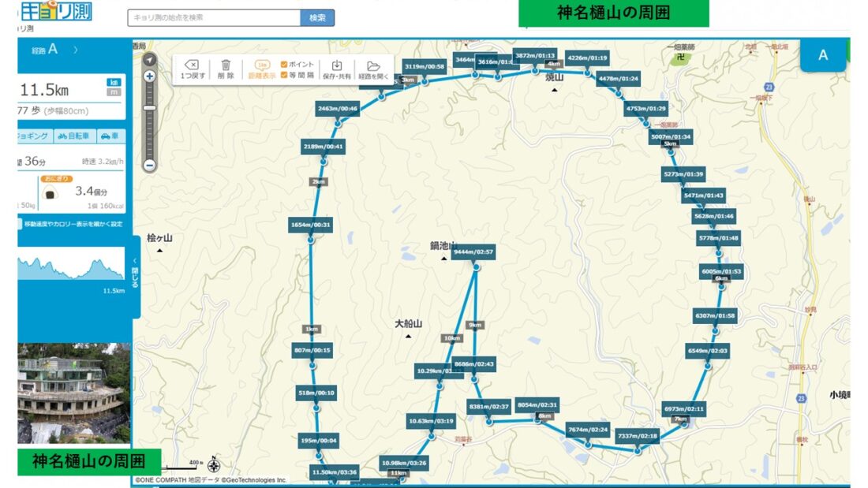Screen dimensions: 868x488
Task: Toggle the 距離表示 distance display button
Action: (262, 69)
